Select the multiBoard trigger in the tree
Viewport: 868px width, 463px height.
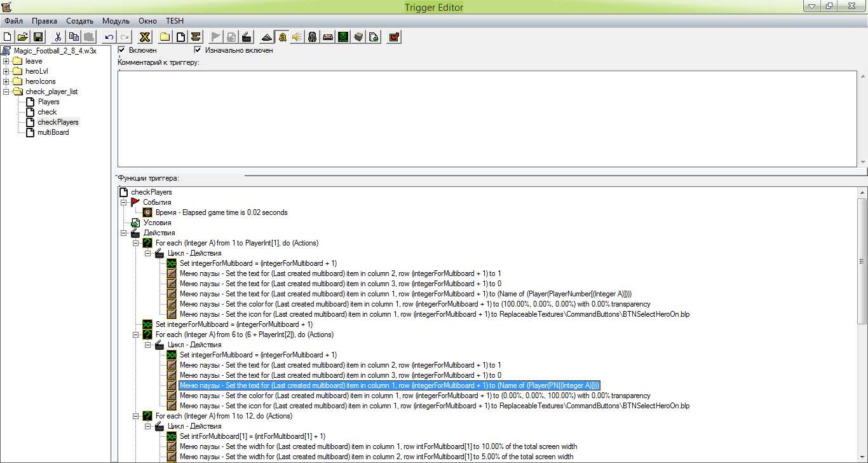click(53, 132)
